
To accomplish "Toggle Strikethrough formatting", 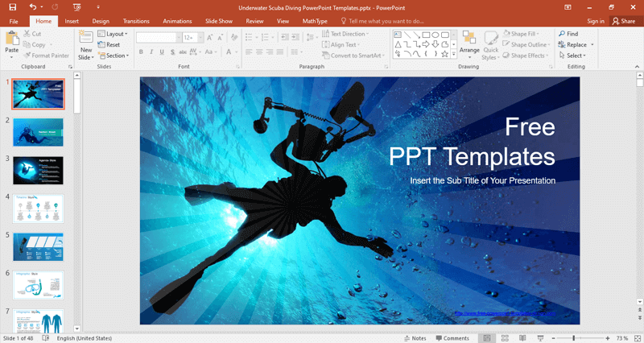I will click(x=183, y=52).
